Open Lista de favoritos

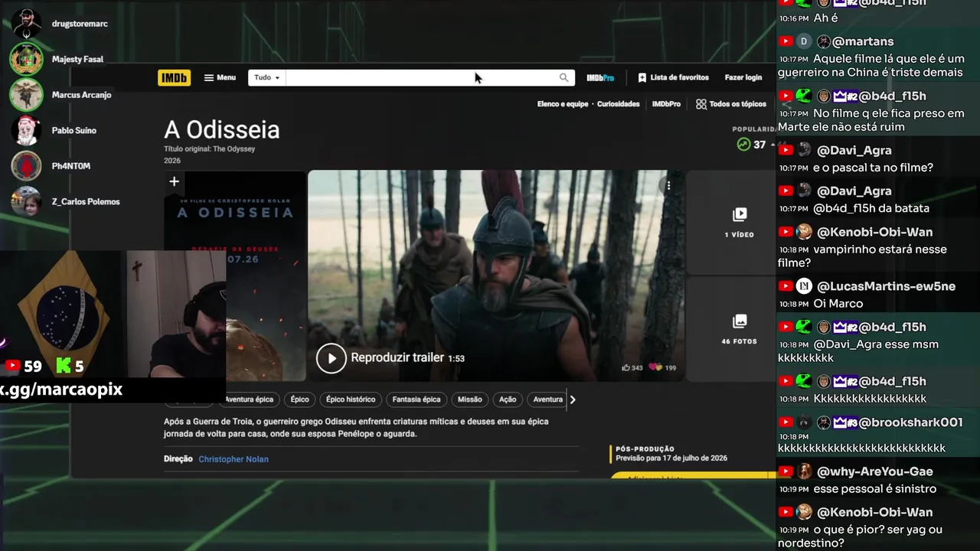click(x=673, y=77)
